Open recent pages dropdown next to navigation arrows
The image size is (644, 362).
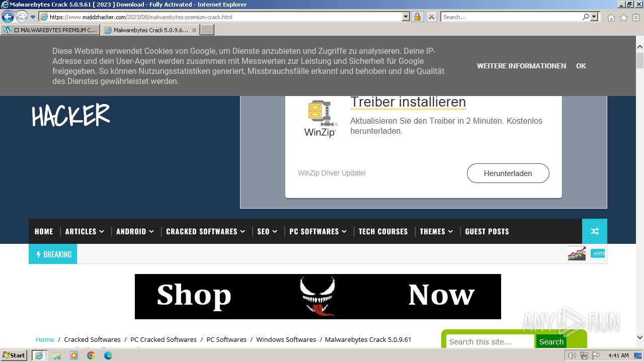point(33,17)
